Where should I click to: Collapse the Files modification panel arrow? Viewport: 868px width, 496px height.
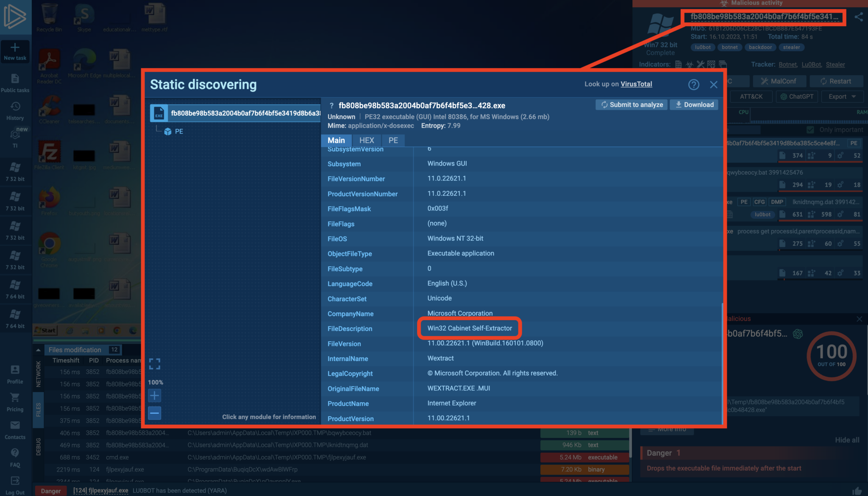pyautogui.click(x=38, y=350)
